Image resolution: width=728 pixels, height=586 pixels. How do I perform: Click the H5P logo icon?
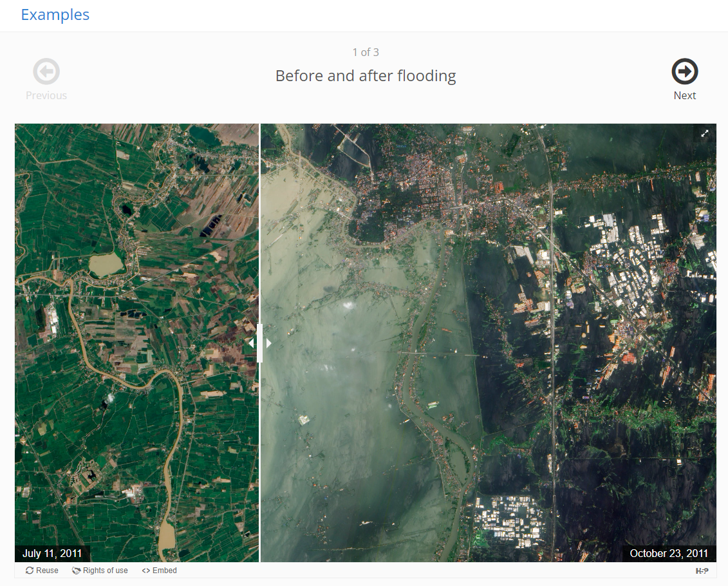[702, 571]
